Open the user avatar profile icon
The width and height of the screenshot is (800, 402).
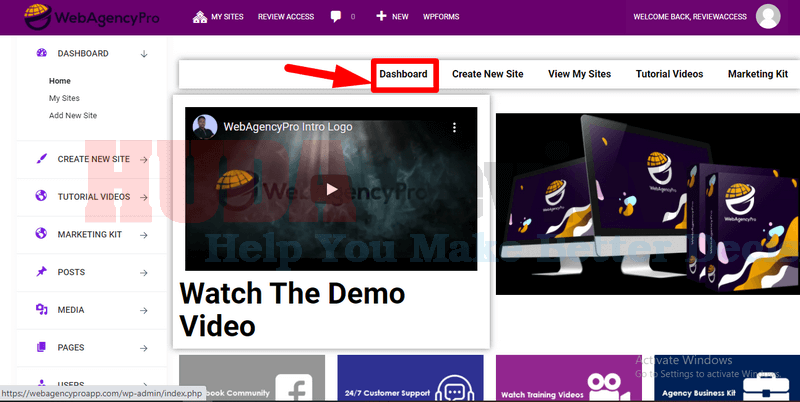click(x=768, y=16)
